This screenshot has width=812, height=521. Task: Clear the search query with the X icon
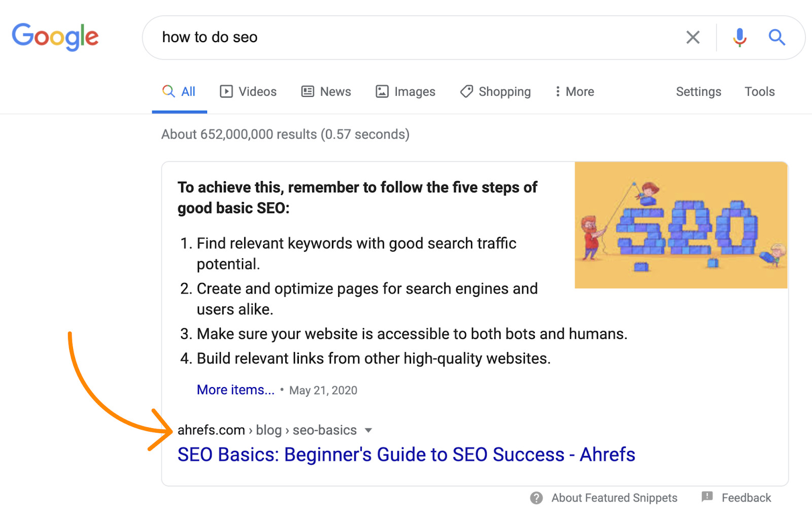click(693, 37)
